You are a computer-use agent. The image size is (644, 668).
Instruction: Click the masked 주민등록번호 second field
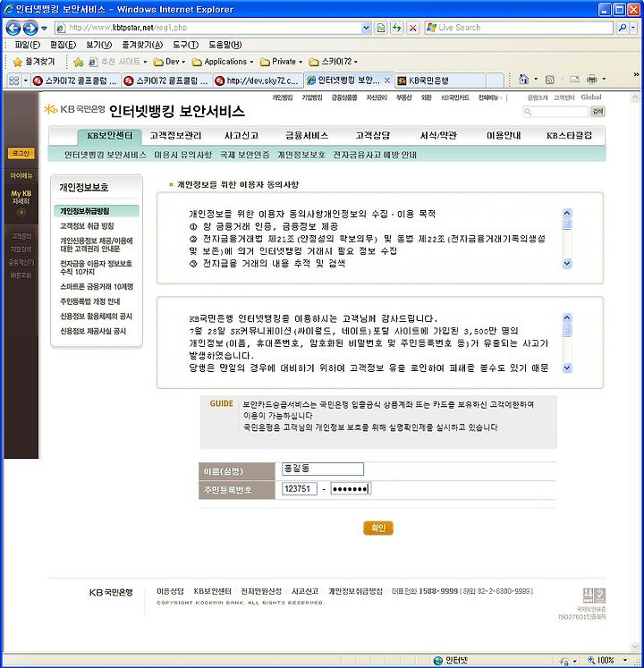click(351, 488)
